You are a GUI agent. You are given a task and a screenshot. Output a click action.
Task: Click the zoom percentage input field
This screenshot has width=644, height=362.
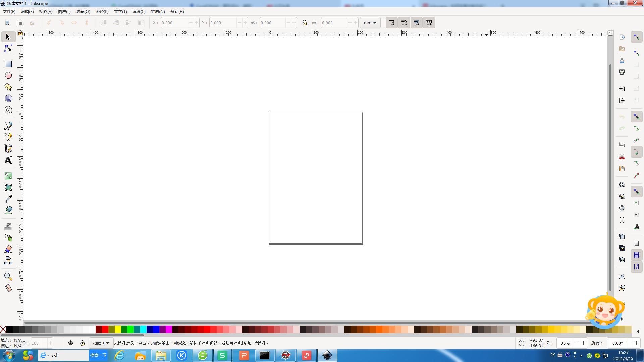(565, 343)
